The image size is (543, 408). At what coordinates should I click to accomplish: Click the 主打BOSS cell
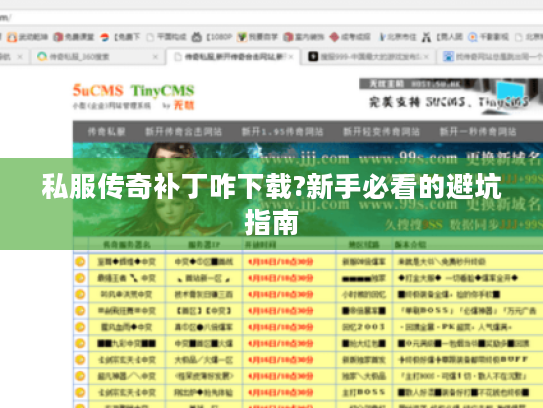[364, 392]
